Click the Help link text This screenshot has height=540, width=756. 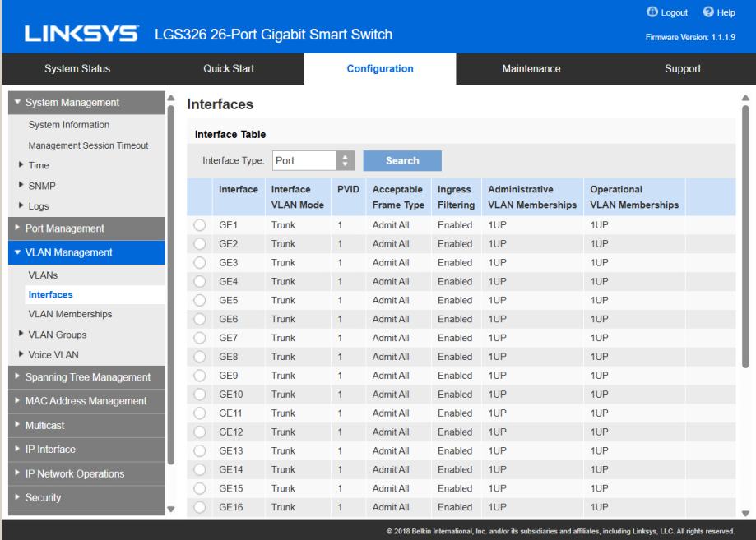[x=726, y=12]
